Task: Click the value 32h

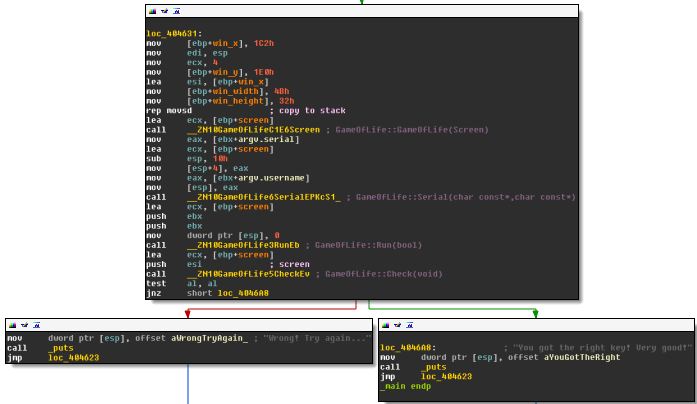Action: [287, 101]
